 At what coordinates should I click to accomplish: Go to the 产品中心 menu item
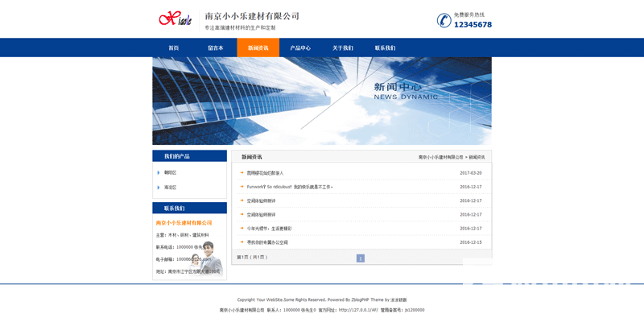click(300, 47)
